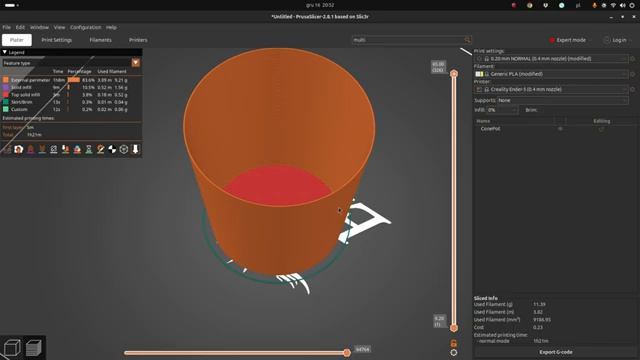This screenshot has height=360, width=640.
Task: Switch to sliced layers preview icon
Action: (34, 348)
